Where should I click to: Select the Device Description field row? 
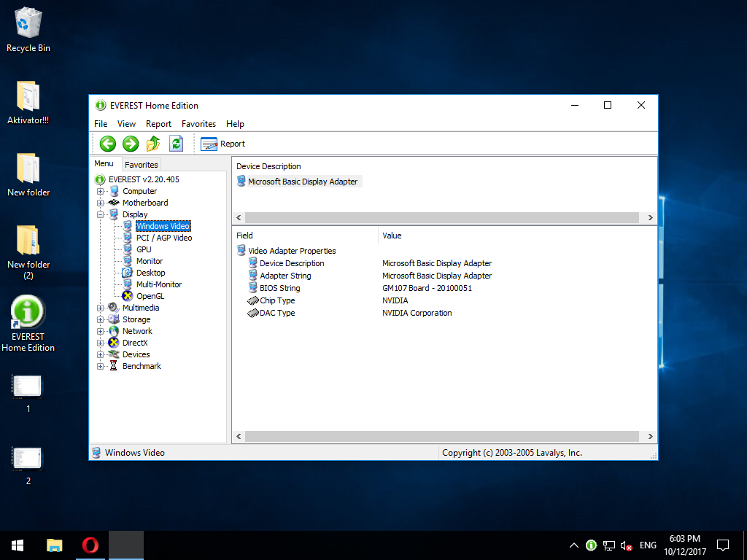coord(292,263)
